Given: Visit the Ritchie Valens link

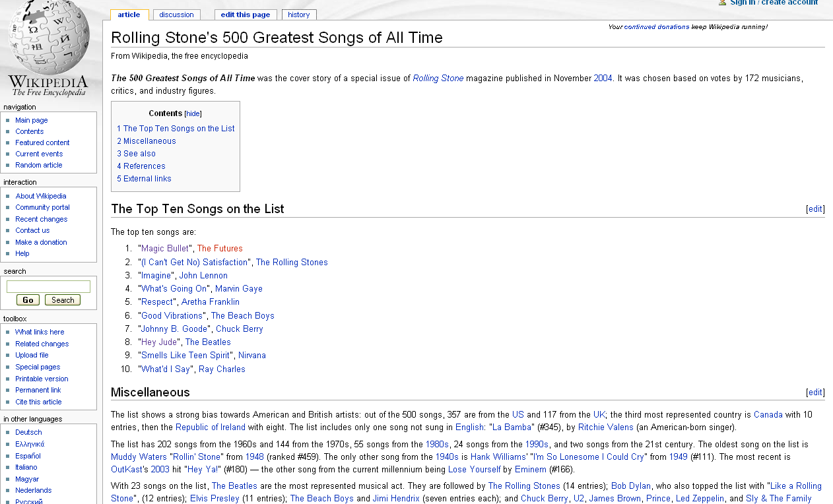Looking at the screenshot, I should [x=605, y=427].
